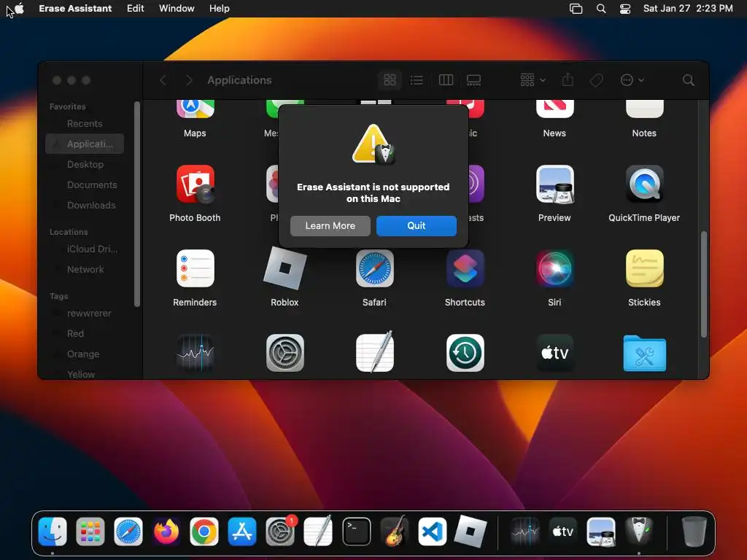Switch Finder to icon view
747x560 pixels.
click(x=390, y=80)
